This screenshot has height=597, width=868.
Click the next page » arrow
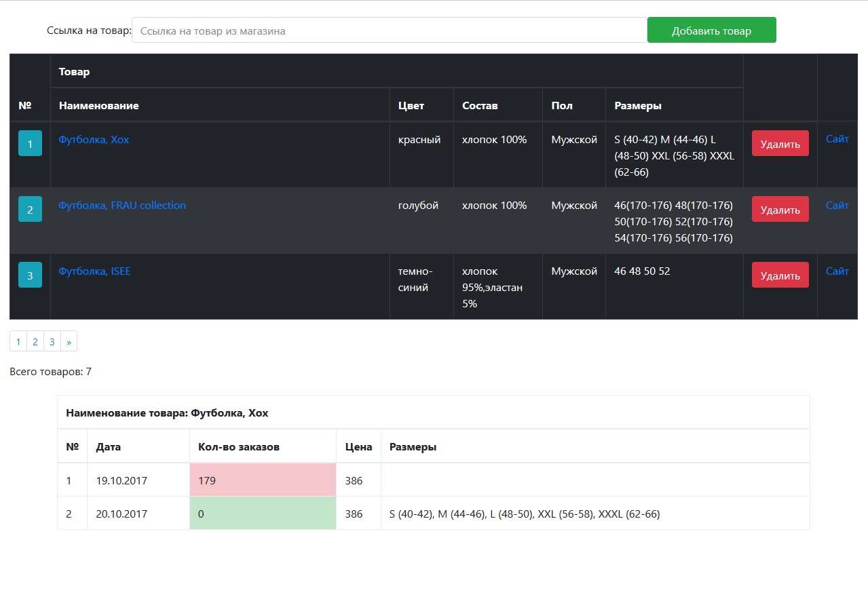pos(69,342)
